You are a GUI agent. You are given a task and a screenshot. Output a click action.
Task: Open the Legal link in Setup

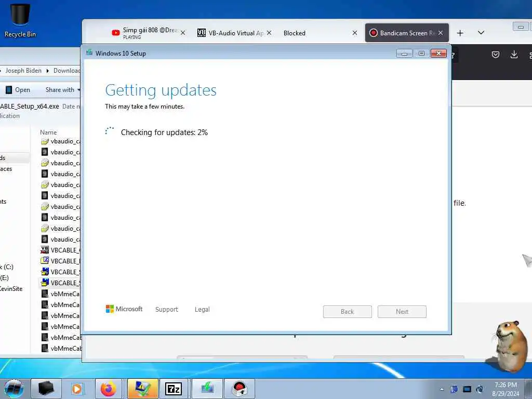(202, 310)
